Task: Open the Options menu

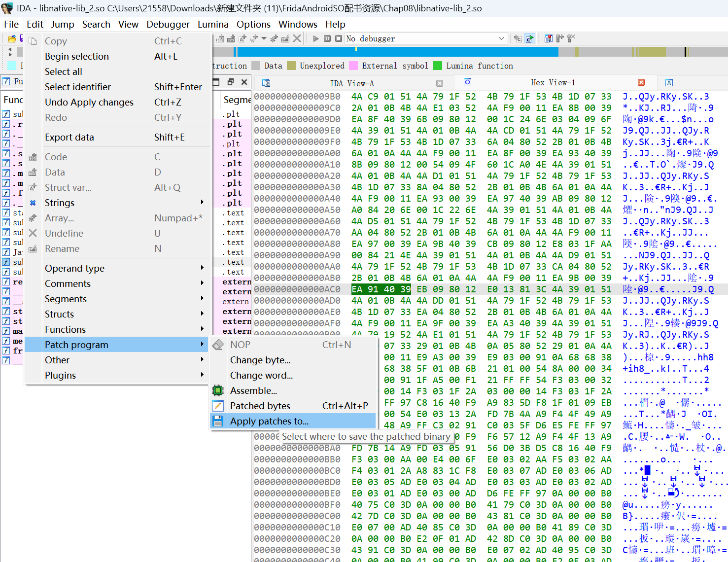Action: (x=253, y=24)
